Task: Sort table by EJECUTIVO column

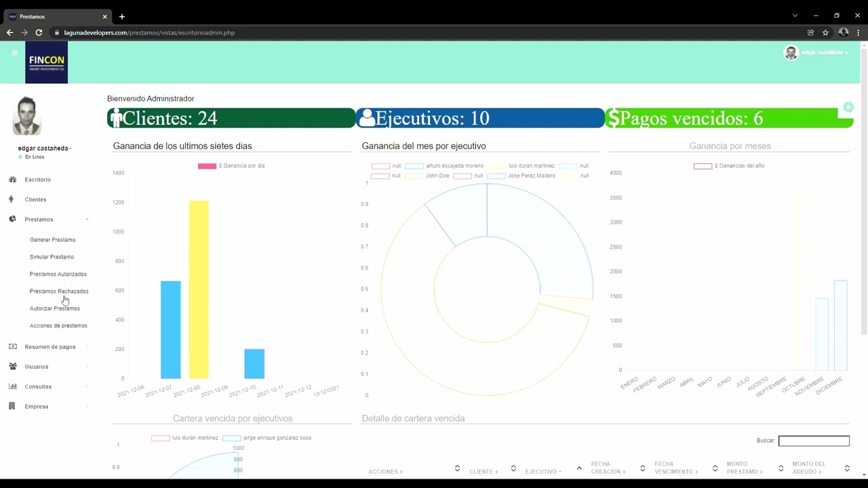Action: 553,469
